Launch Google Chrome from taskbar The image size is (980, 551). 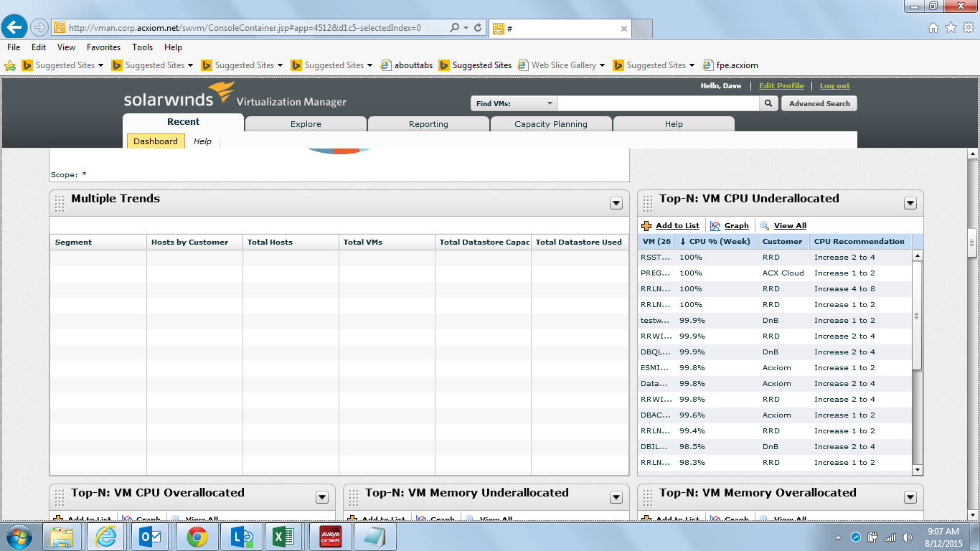[x=197, y=537]
